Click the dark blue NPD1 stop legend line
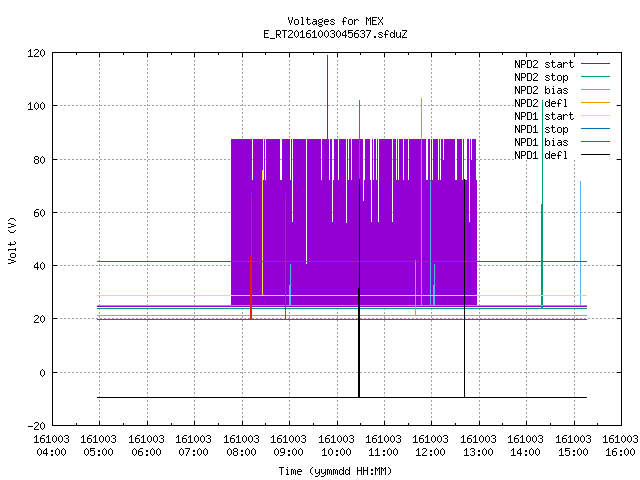 (596, 129)
